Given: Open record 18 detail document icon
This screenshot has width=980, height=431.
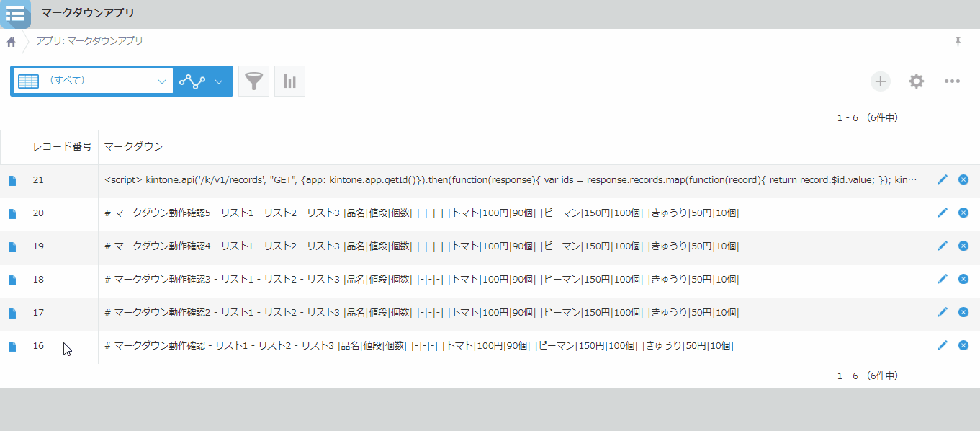Looking at the screenshot, I should [12, 280].
